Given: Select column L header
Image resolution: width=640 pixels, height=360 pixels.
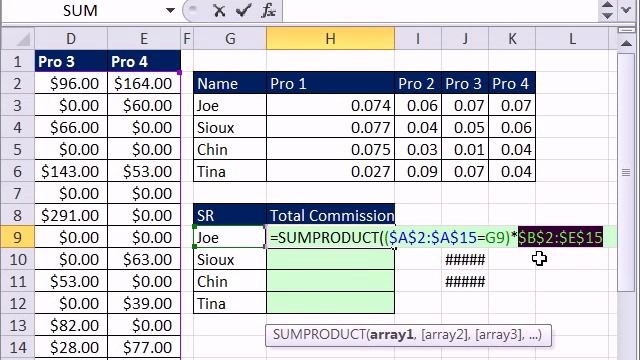Looking at the screenshot, I should click(x=572, y=39).
